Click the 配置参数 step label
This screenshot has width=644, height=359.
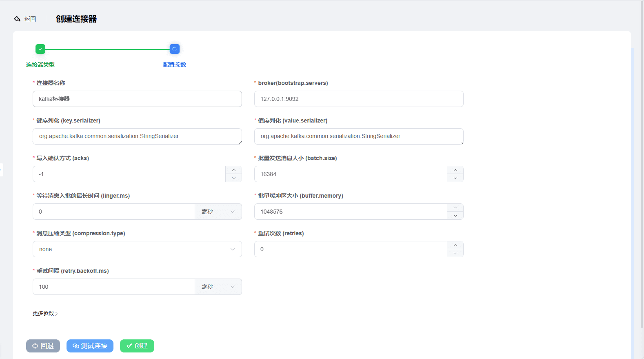175,65
